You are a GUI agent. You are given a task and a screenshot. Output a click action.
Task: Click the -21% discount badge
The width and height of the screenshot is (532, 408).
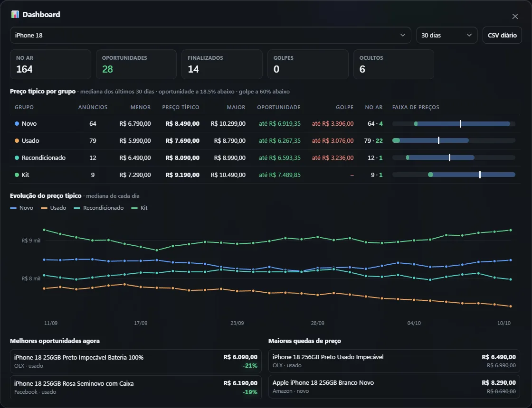[x=250, y=366]
